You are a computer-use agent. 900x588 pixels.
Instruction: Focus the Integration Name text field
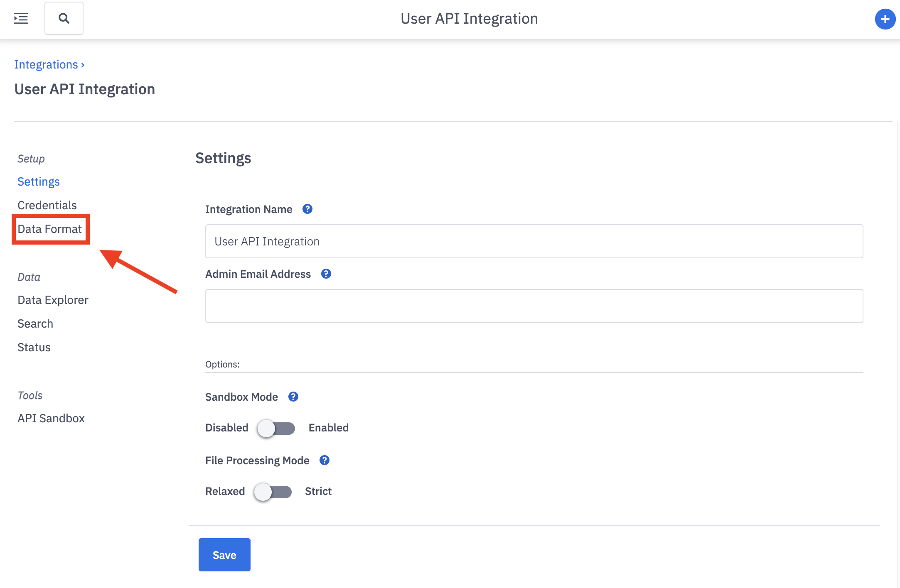click(534, 241)
